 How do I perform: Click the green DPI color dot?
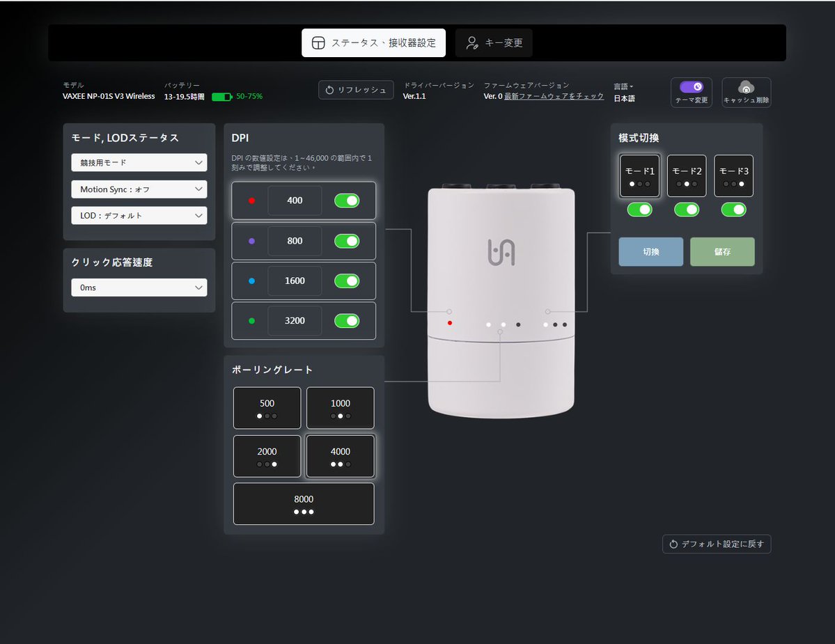pos(252,321)
